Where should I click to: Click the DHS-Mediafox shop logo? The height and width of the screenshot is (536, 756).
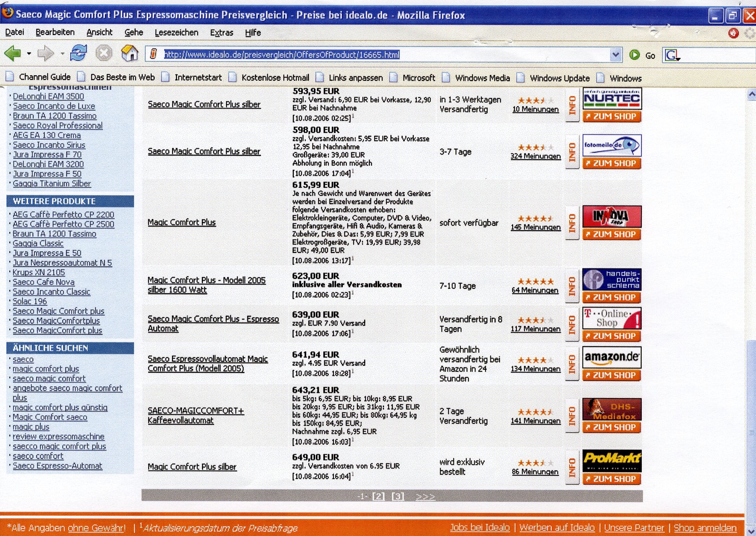[x=612, y=409]
